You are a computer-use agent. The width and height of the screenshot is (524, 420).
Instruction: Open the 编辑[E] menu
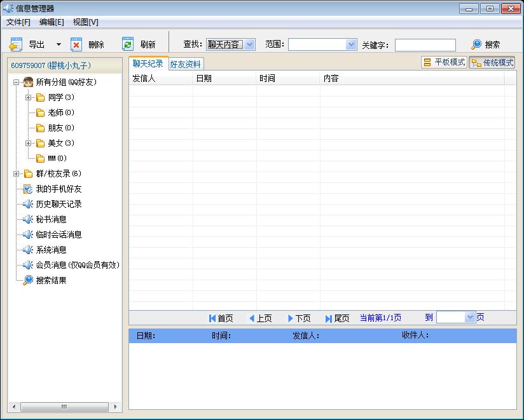pos(52,22)
